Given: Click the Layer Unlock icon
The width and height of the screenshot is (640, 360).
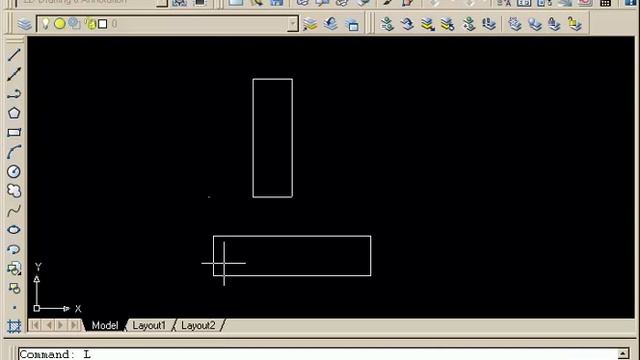Looking at the screenshot, I should tap(575, 24).
